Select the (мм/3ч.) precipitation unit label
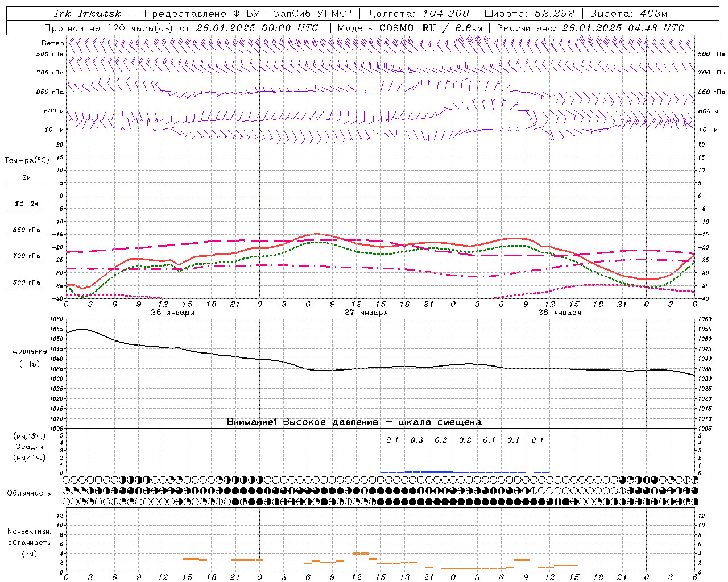 point(30,436)
